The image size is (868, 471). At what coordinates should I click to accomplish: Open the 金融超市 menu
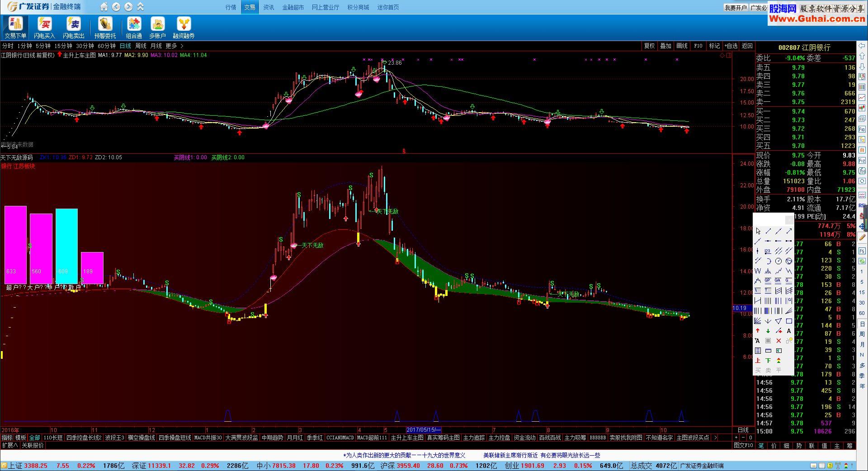(293, 7)
